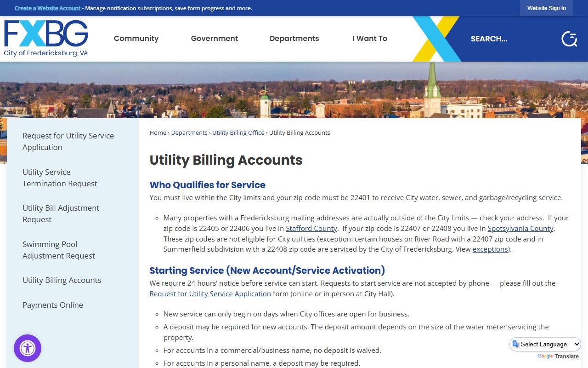Follow the Stafford County link

[x=311, y=228]
